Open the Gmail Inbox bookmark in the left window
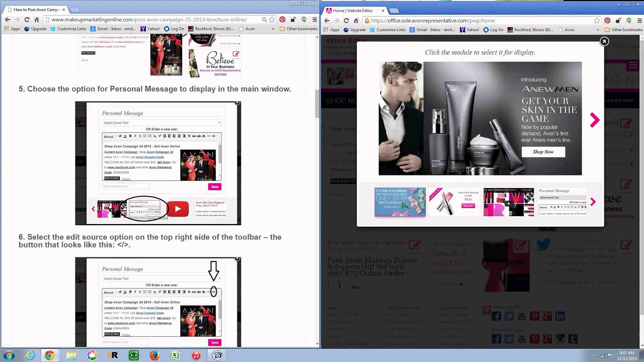 click(x=113, y=29)
